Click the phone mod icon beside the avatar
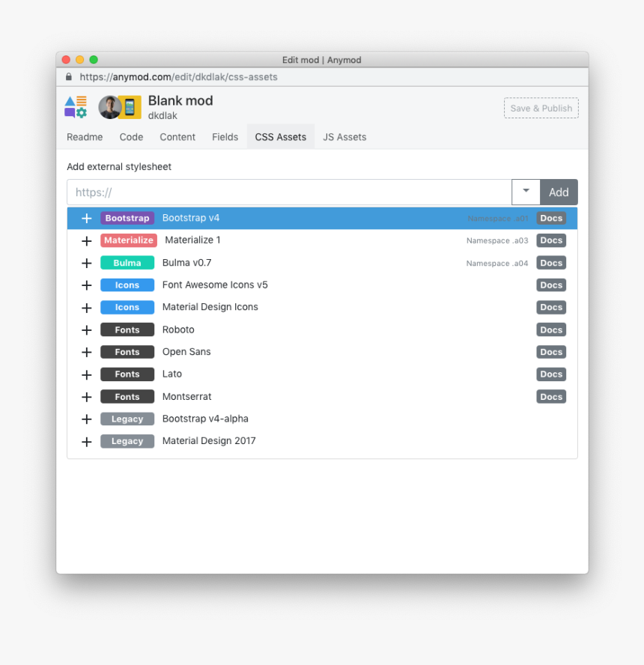The height and width of the screenshot is (665, 644). coord(128,107)
